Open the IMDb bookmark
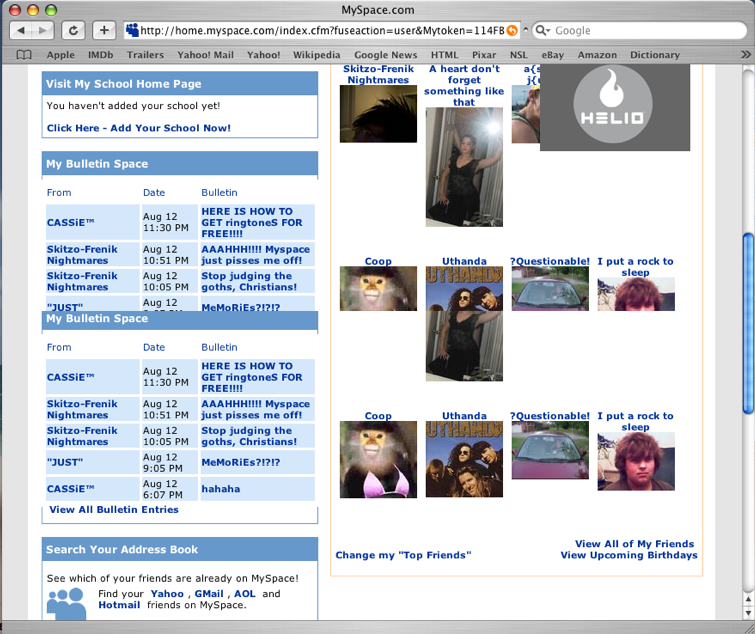The width and height of the screenshot is (755, 634). click(101, 55)
